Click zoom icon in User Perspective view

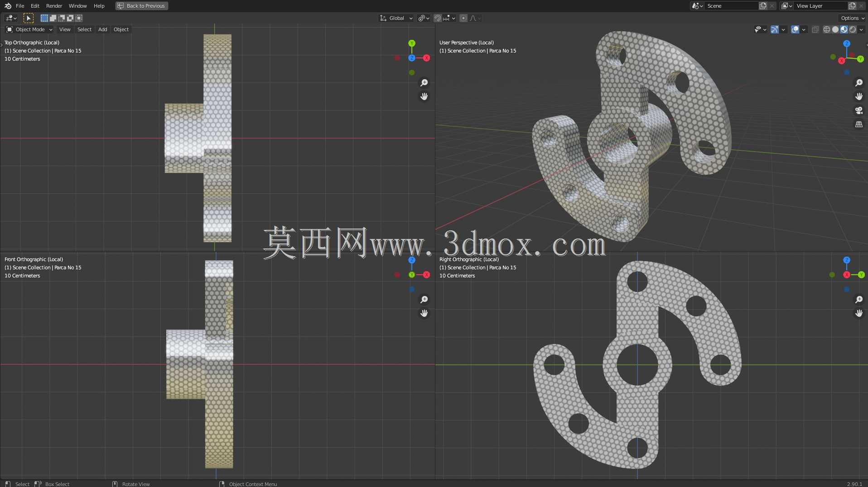click(859, 83)
